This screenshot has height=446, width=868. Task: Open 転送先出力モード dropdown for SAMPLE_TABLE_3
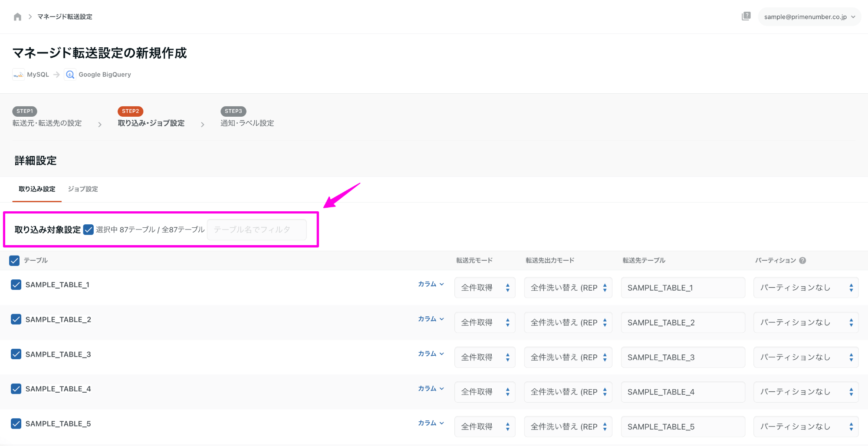click(568, 357)
